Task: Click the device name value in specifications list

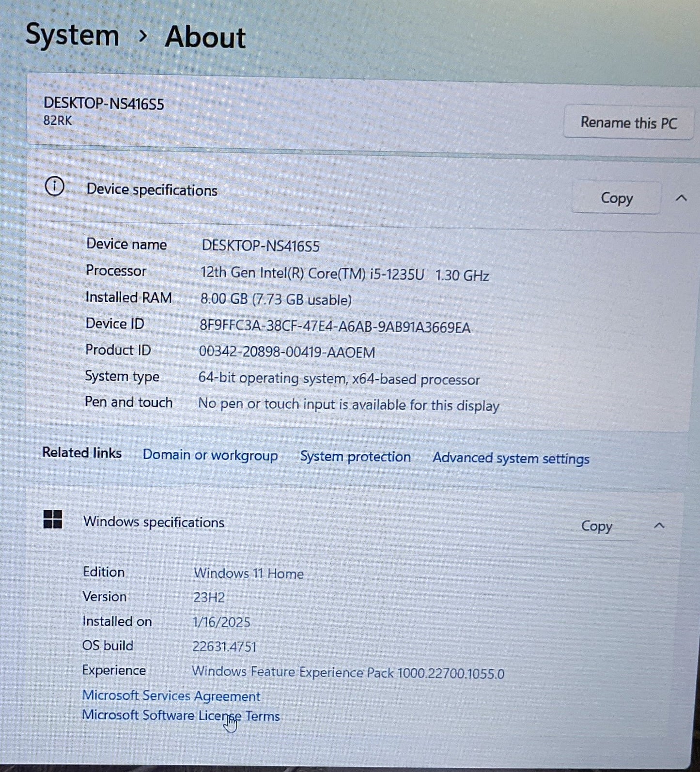Action: click(x=261, y=246)
